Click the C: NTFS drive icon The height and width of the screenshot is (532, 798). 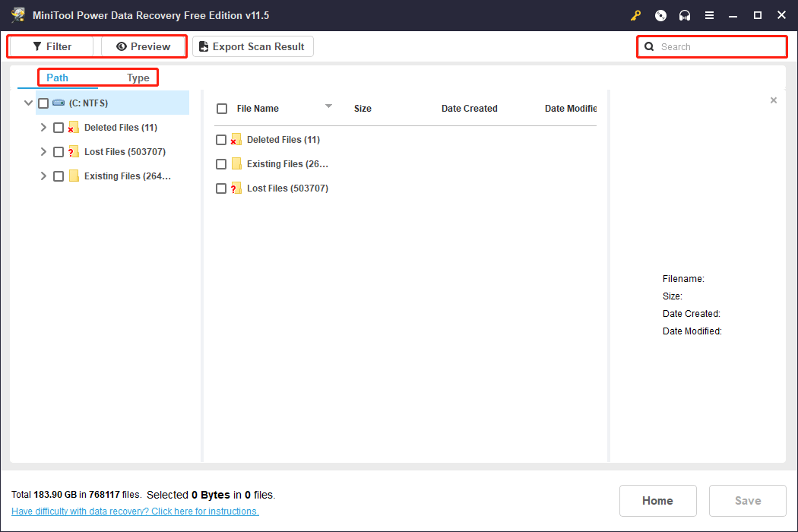(x=59, y=103)
